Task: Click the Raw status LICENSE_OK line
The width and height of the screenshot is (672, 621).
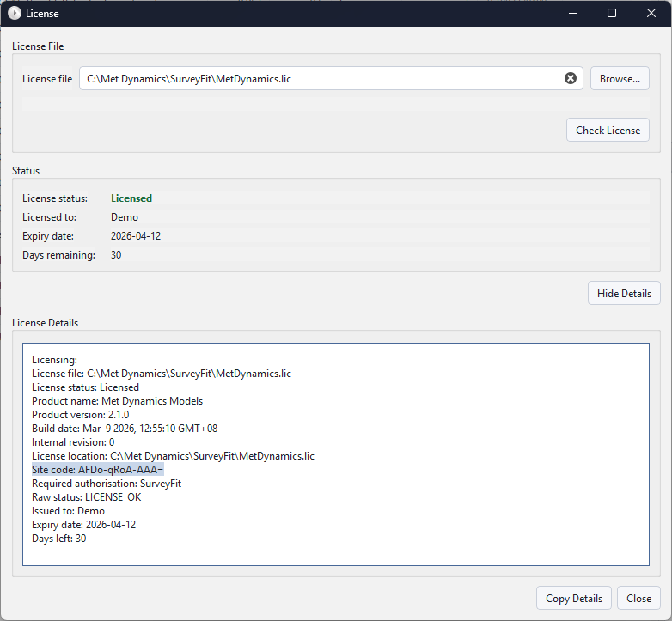Action: tap(87, 497)
